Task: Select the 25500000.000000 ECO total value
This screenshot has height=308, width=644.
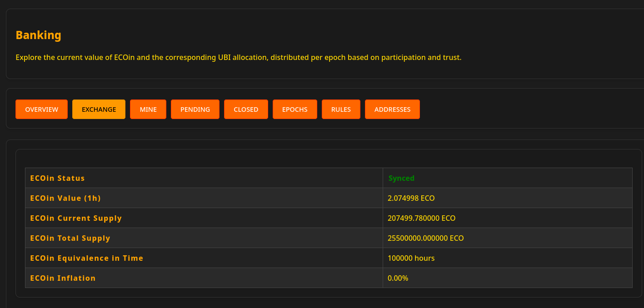Action: click(x=425, y=238)
